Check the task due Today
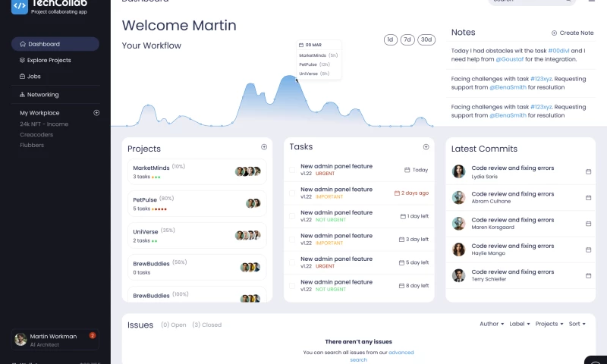Image resolution: width=607 pixels, height=364 pixels. 292,170
